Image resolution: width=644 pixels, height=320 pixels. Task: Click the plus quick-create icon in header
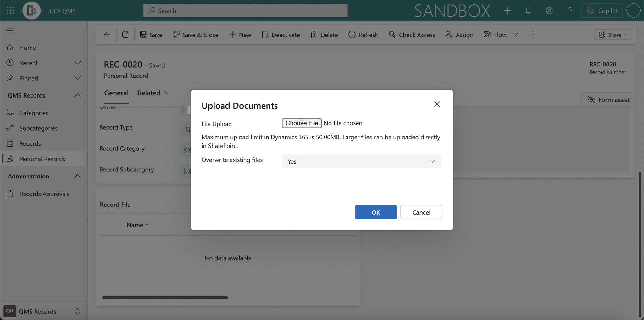point(507,10)
